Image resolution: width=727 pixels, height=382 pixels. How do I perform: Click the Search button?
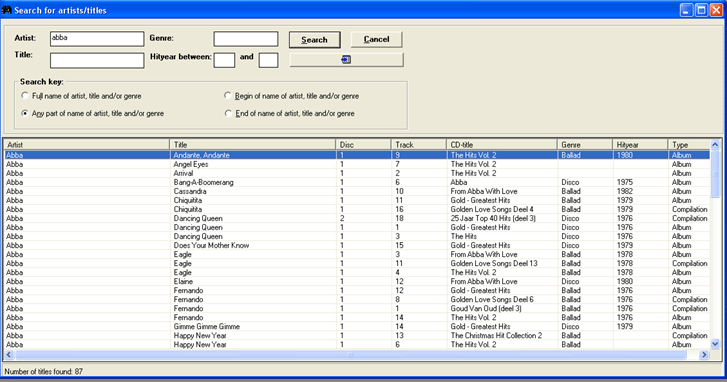click(314, 39)
